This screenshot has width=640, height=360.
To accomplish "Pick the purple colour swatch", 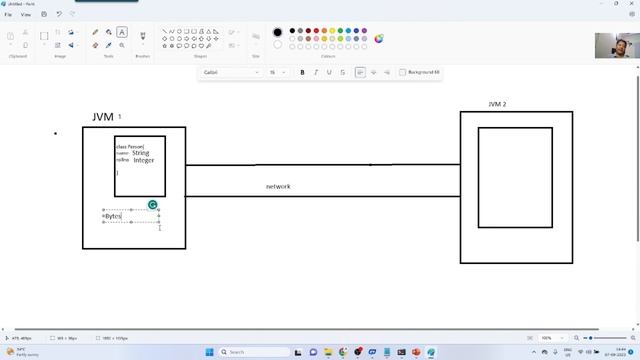I will pos(364,31).
